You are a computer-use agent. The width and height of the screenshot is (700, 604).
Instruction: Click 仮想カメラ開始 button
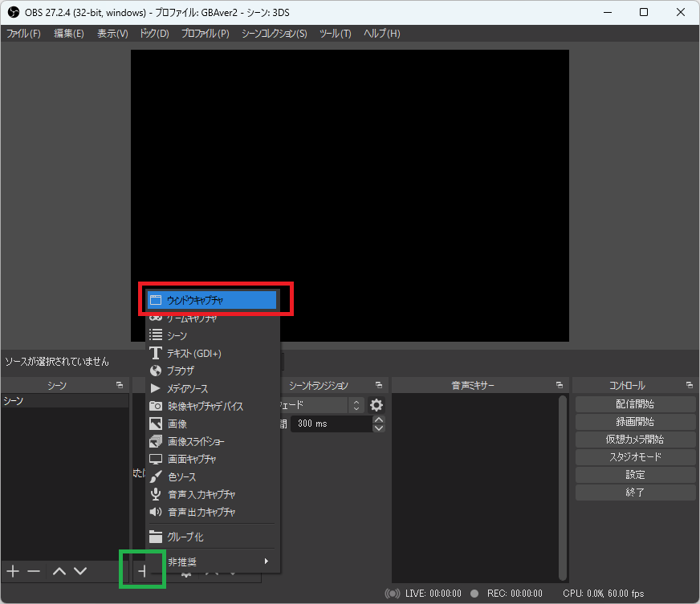click(x=635, y=440)
